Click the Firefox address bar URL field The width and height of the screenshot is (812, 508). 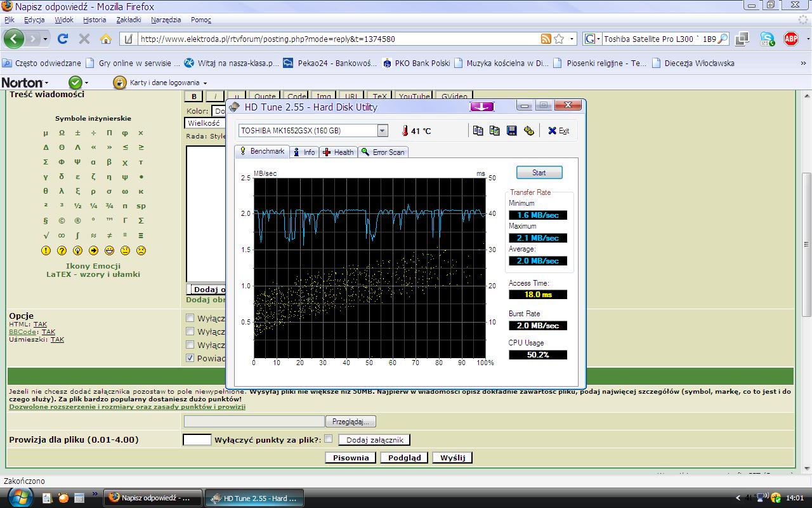[x=338, y=39]
